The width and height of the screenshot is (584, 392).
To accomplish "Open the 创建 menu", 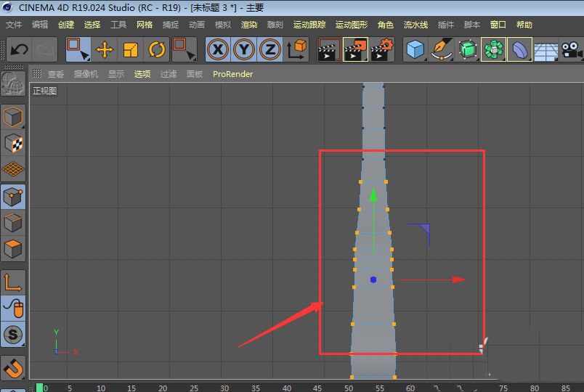I will click(66, 25).
